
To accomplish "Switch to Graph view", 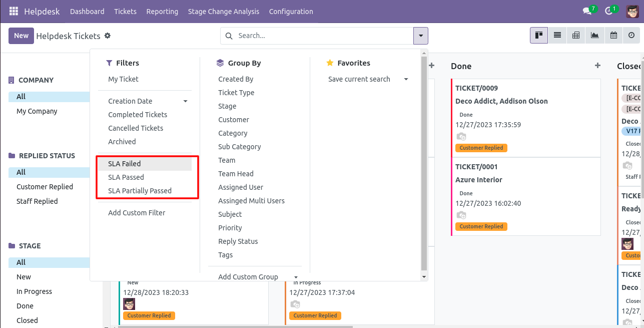I will click(x=594, y=36).
